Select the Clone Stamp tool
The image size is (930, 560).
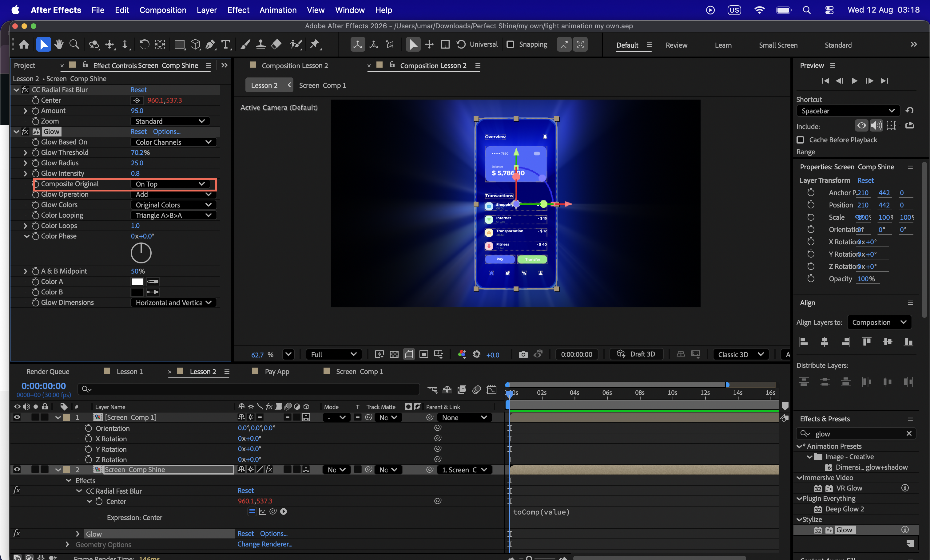click(x=260, y=45)
